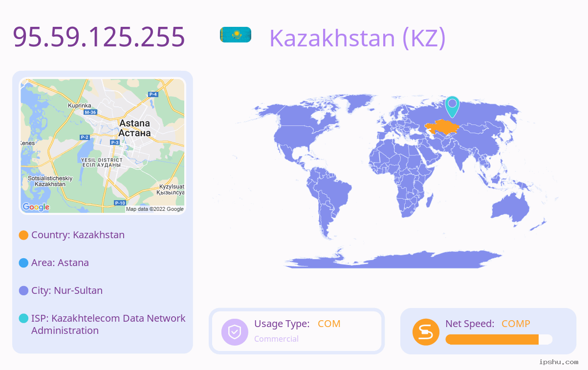Click the P-4 road badge on map
The height and width of the screenshot is (370, 588).
tap(153, 94)
